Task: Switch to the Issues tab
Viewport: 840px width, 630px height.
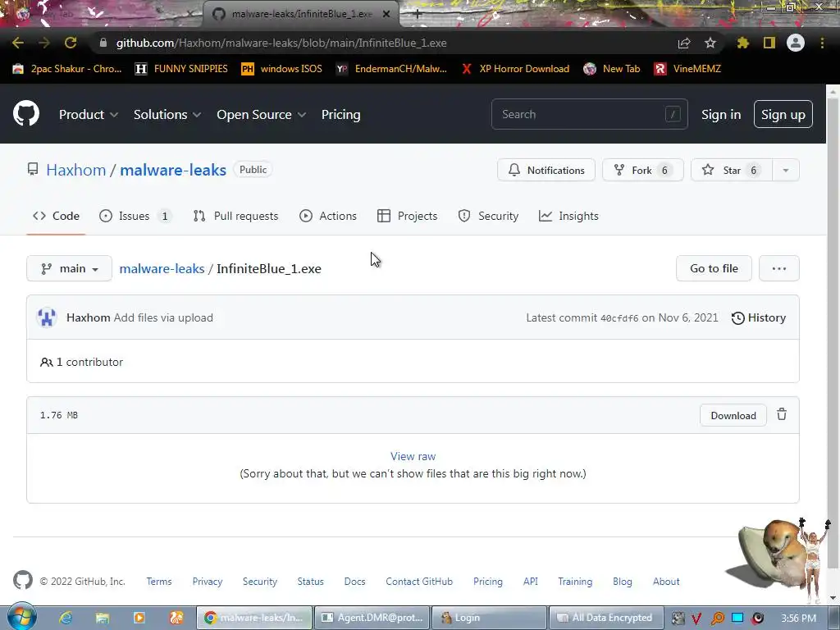Action: 135,216
